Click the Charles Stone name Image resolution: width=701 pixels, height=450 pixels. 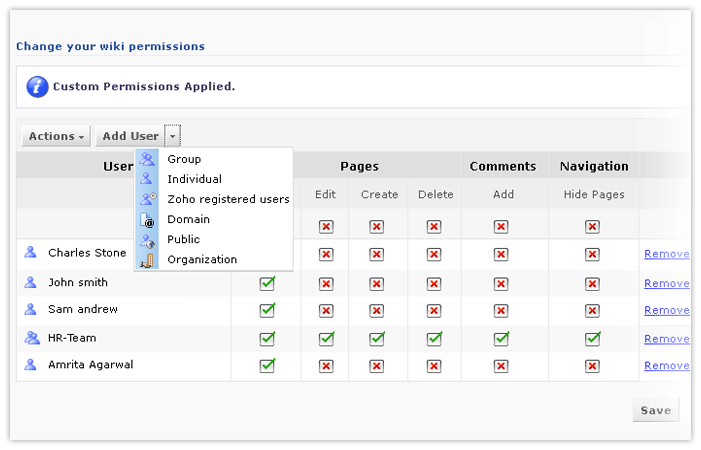(87, 252)
